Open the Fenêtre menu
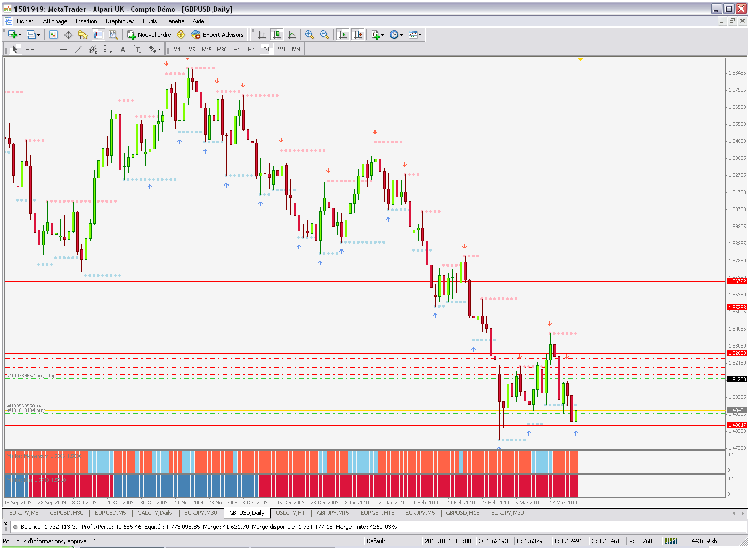Viewport: 750px width, 548px height. pyautogui.click(x=176, y=21)
